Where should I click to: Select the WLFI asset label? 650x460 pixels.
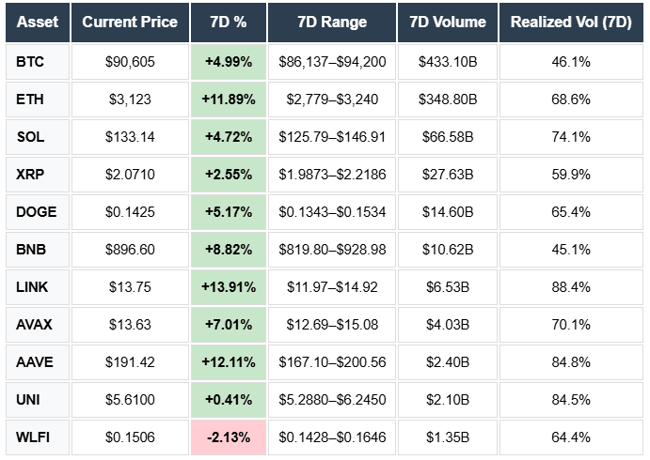tap(34, 437)
